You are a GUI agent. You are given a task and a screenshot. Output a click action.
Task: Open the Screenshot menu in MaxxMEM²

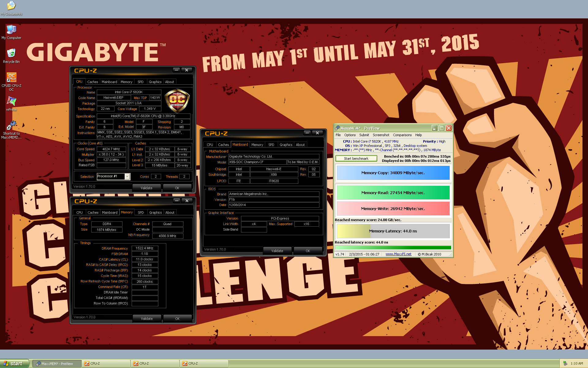[x=381, y=135]
